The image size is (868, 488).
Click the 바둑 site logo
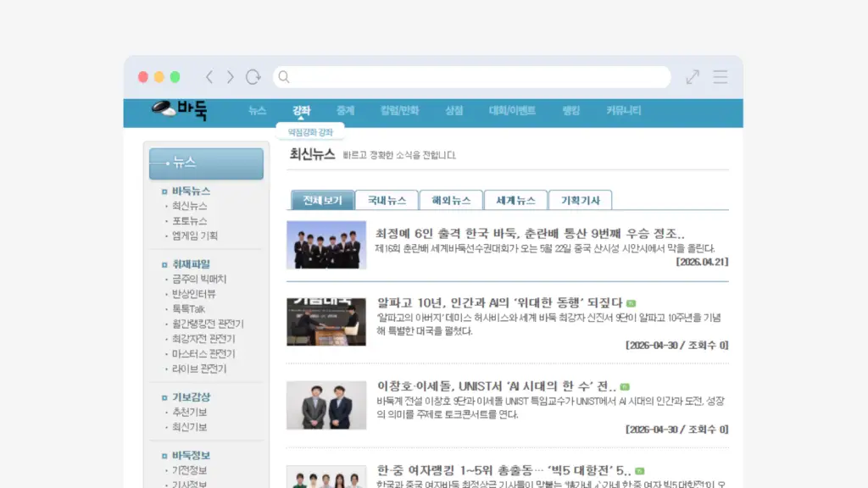click(180, 110)
